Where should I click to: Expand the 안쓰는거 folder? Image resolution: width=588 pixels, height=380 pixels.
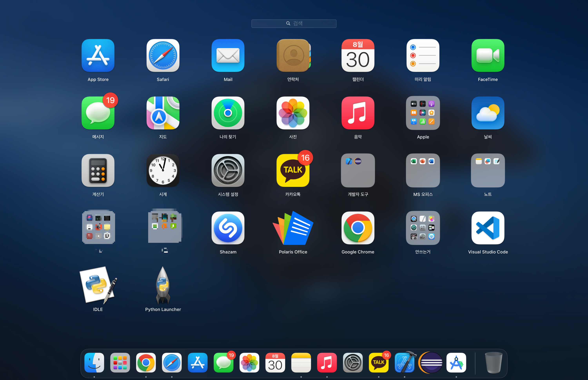coord(423,228)
